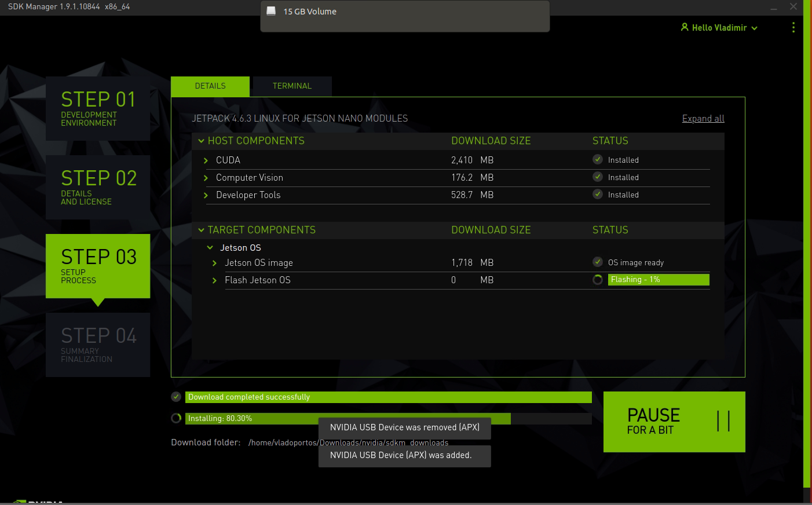
Task: Click the OS image ready status text
Action: [636, 262]
